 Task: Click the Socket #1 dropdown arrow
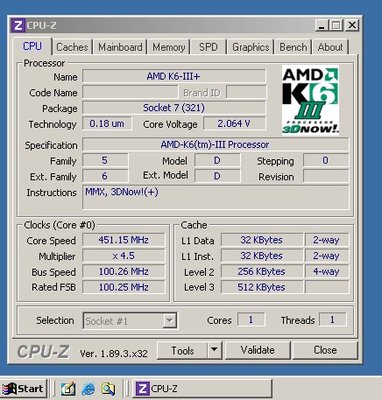coord(169,321)
